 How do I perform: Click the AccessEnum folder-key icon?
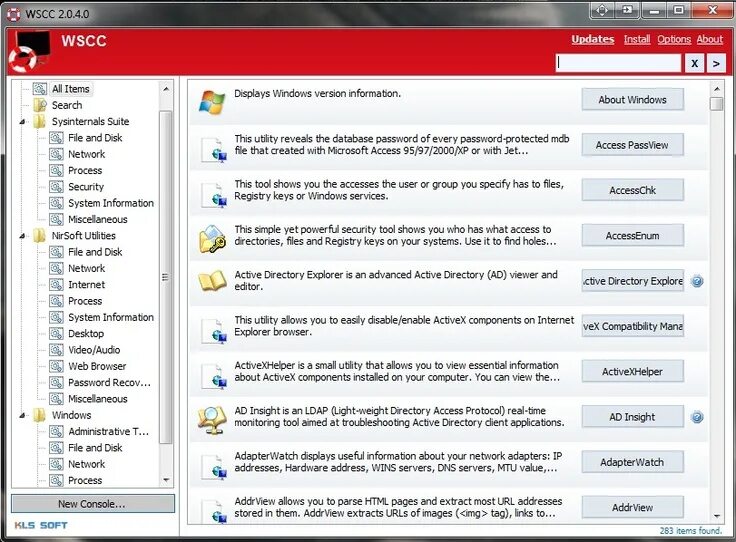212,238
